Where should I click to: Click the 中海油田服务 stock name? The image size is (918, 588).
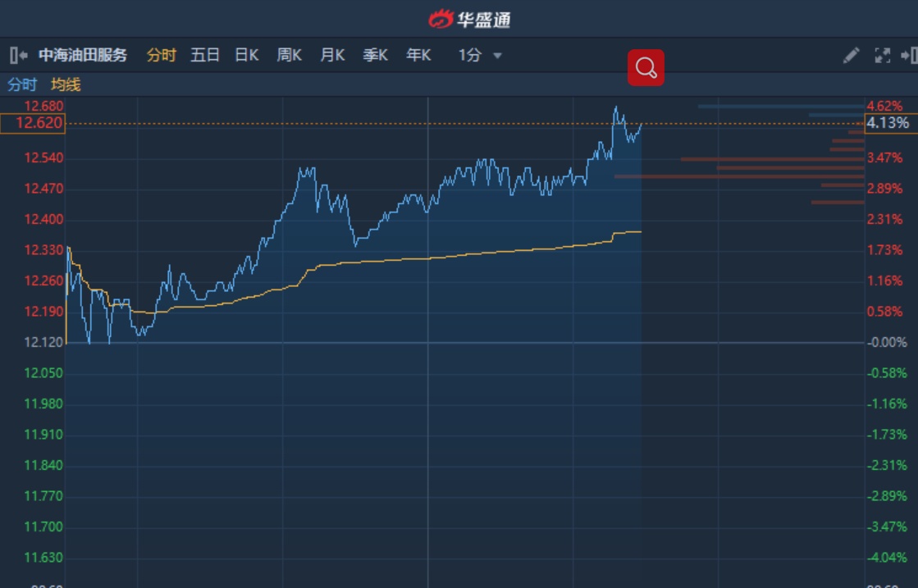click(x=83, y=55)
